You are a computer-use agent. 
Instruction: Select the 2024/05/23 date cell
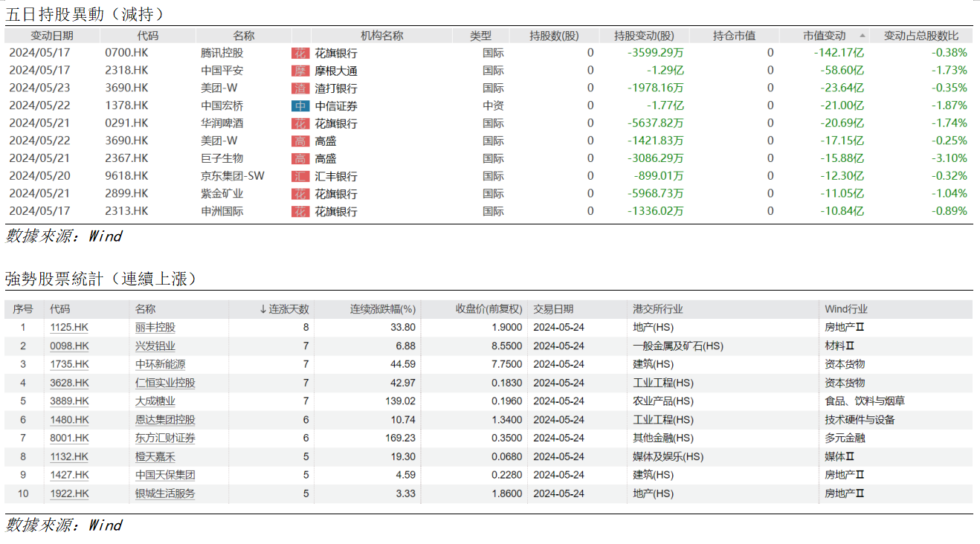coord(39,88)
